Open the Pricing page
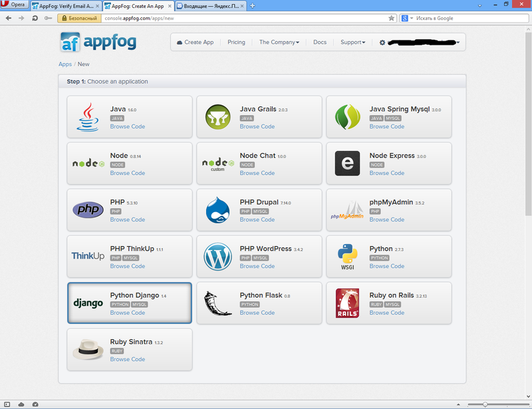 236,42
